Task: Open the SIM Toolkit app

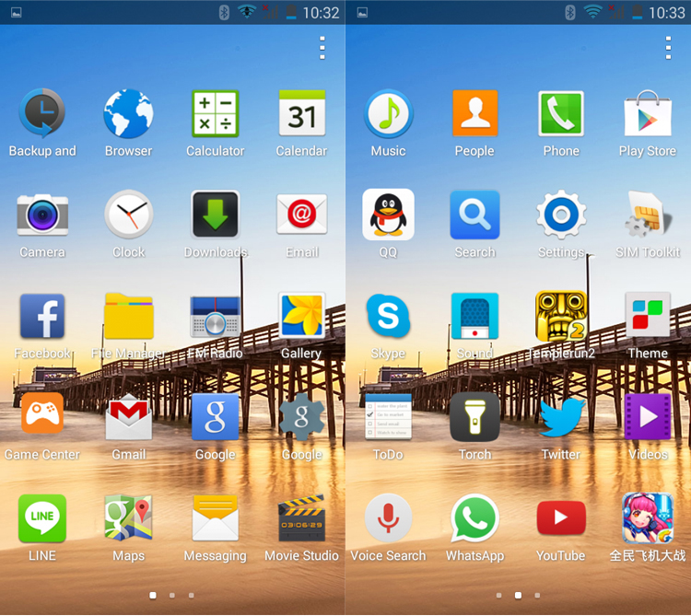Action: 648,215
